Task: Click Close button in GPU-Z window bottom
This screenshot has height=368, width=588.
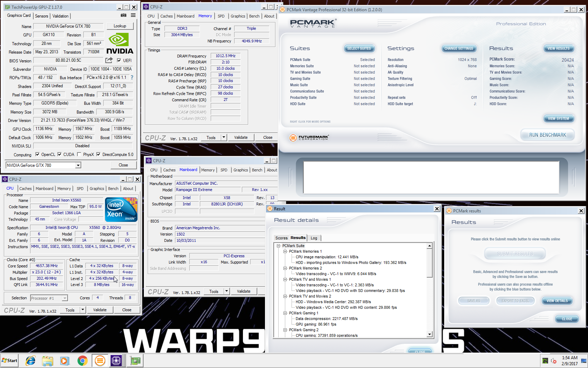Action: coord(123,165)
